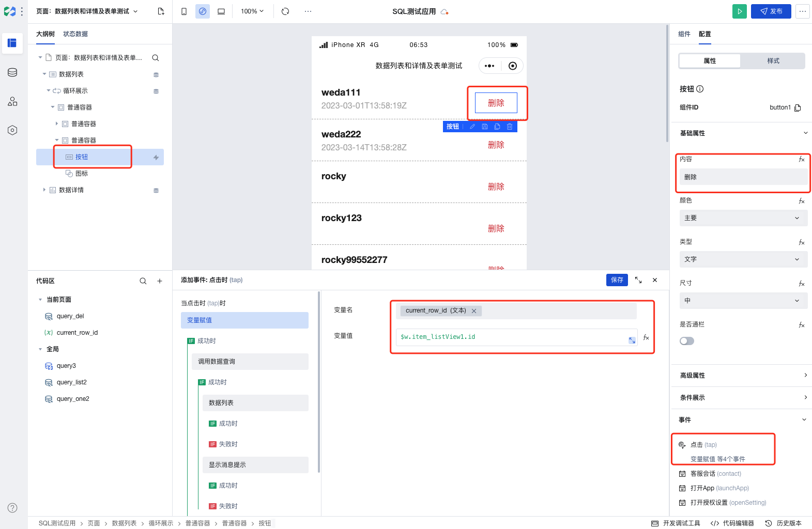Select the mini program preview mode icon

(203, 11)
